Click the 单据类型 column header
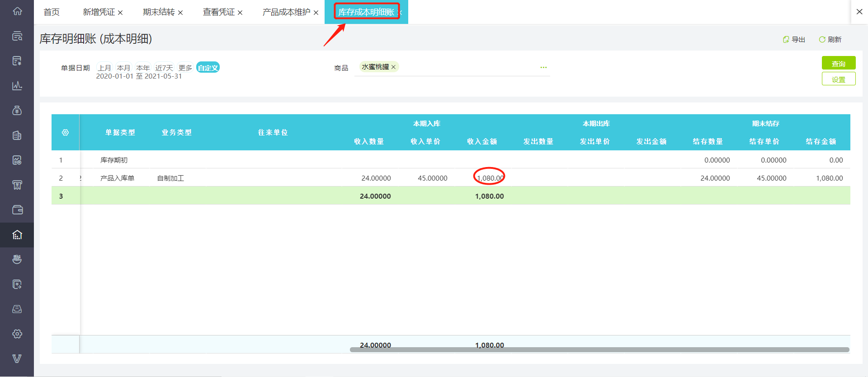Image resolution: width=868 pixels, height=377 pixels. click(x=120, y=132)
